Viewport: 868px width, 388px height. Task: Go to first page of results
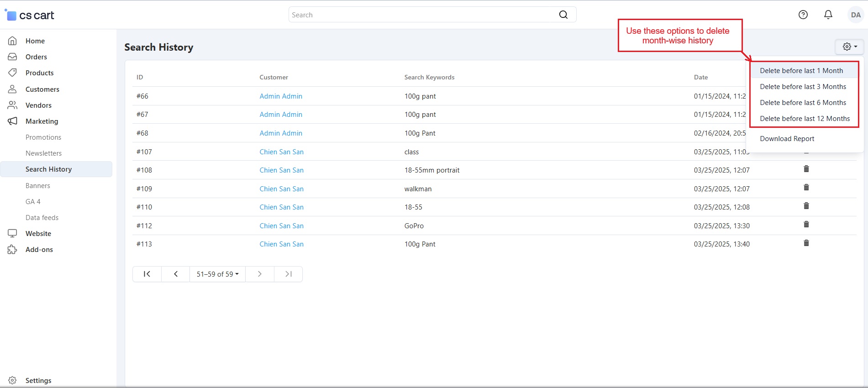pyautogui.click(x=147, y=274)
